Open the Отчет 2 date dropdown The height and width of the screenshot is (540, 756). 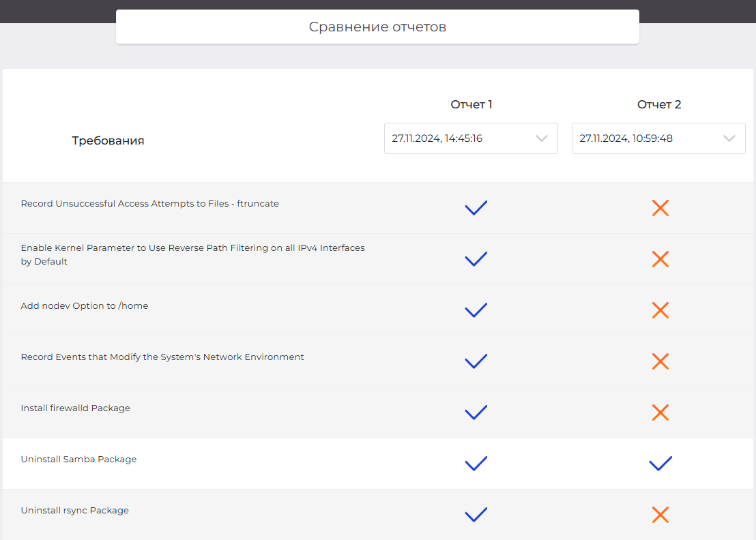(x=658, y=138)
